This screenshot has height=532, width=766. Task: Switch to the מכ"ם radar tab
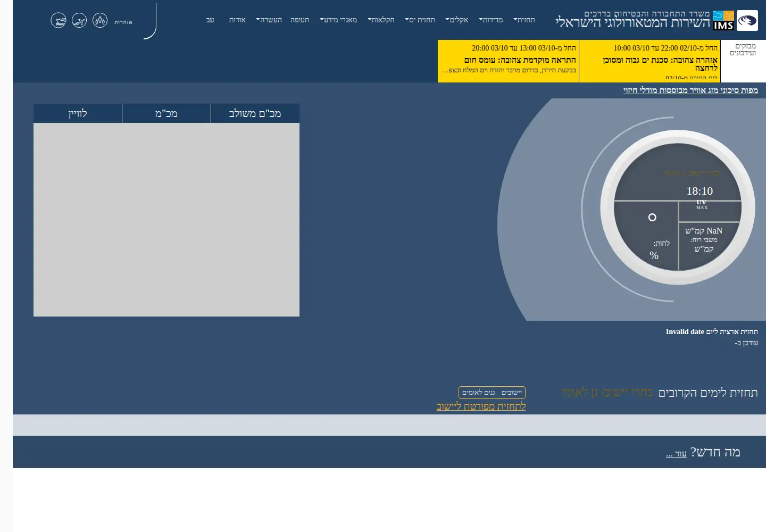click(166, 113)
